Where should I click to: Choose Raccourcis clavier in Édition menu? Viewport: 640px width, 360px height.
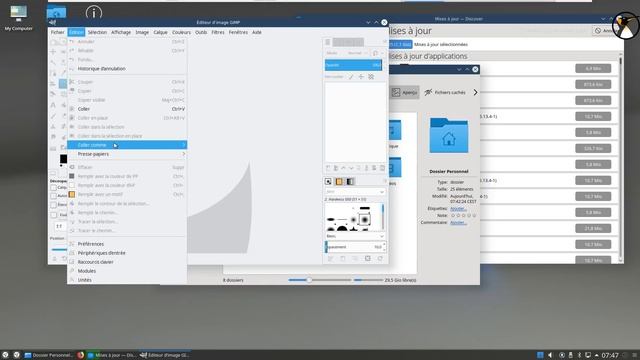[127, 262]
